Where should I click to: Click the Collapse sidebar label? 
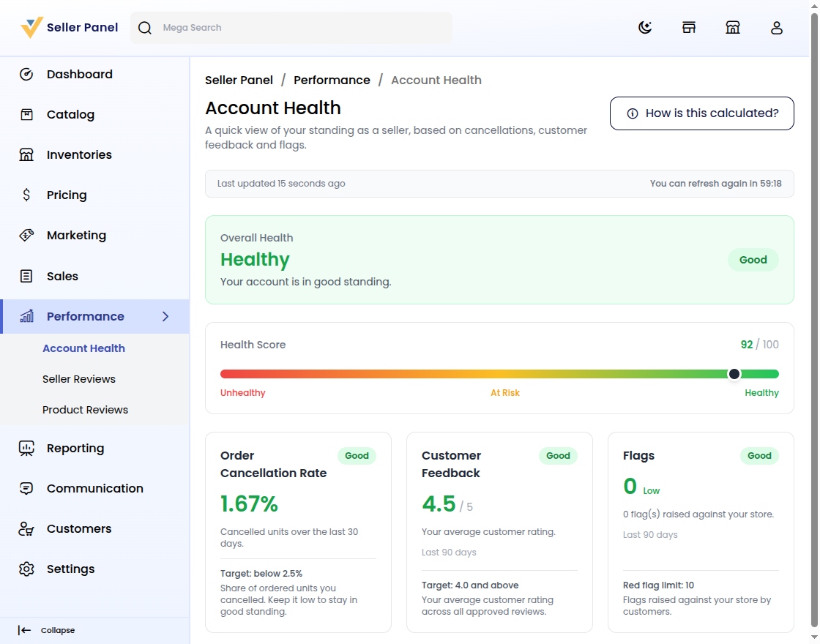tap(58, 630)
